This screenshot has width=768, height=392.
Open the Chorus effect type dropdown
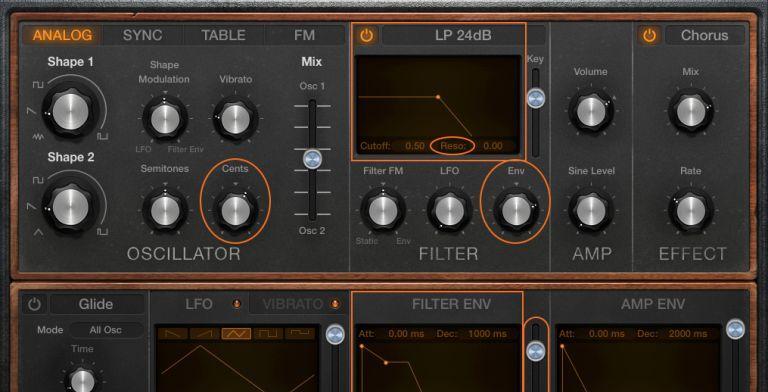(705, 35)
